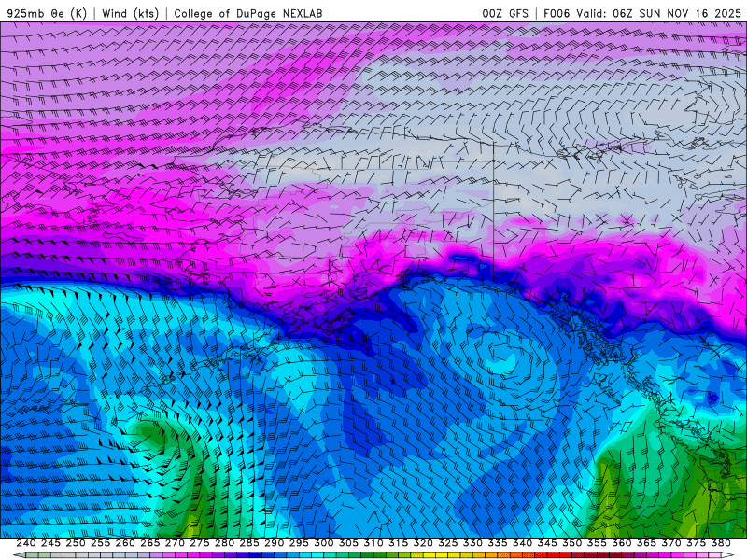Select the 295 scale label
747x560 pixels.
click(x=299, y=543)
